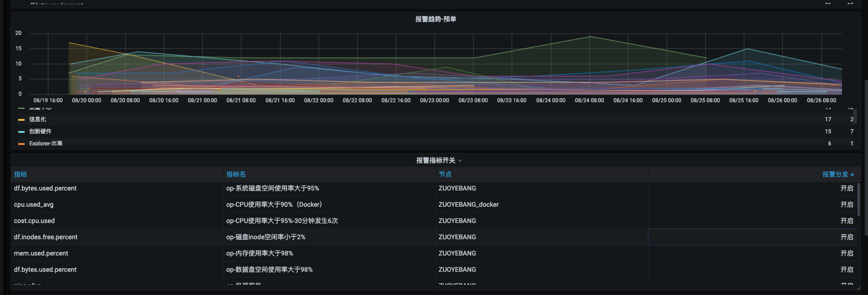This screenshot has height=295, width=868.
Task: Click the sort arrow beside 报警分发
Action: point(852,175)
